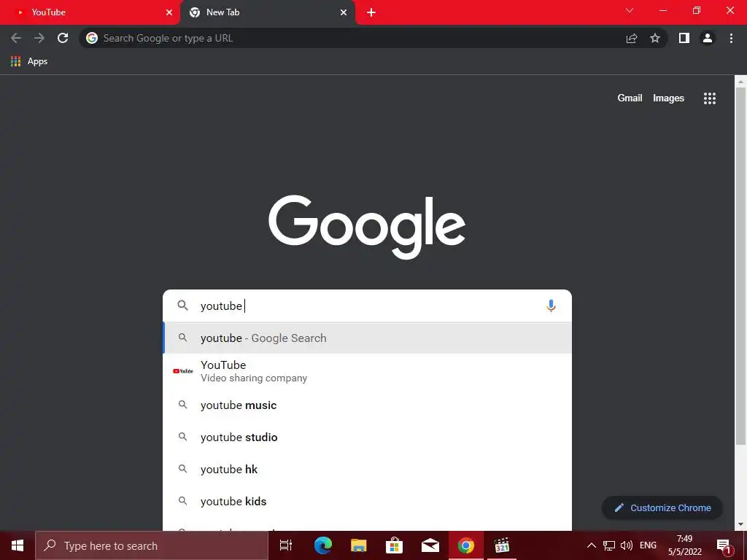Open the clock and date flyout

point(684,545)
